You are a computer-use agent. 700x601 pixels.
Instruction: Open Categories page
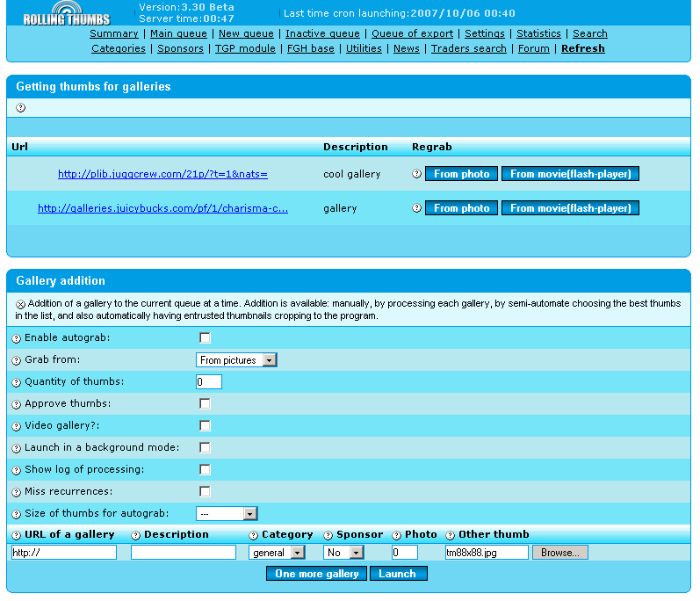click(x=119, y=48)
